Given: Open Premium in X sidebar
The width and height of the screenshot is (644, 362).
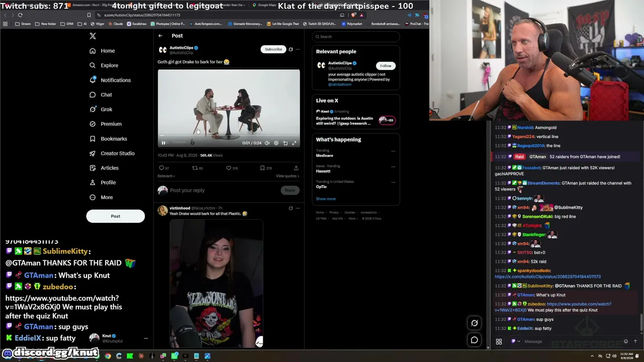Looking at the screenshot, I should click(x=105, y=124).
